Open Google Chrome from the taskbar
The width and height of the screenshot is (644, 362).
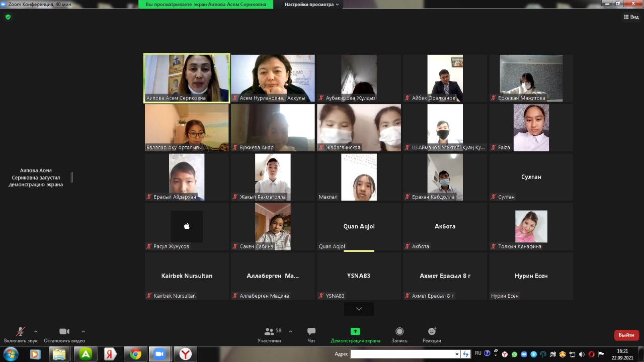point(135,354)
